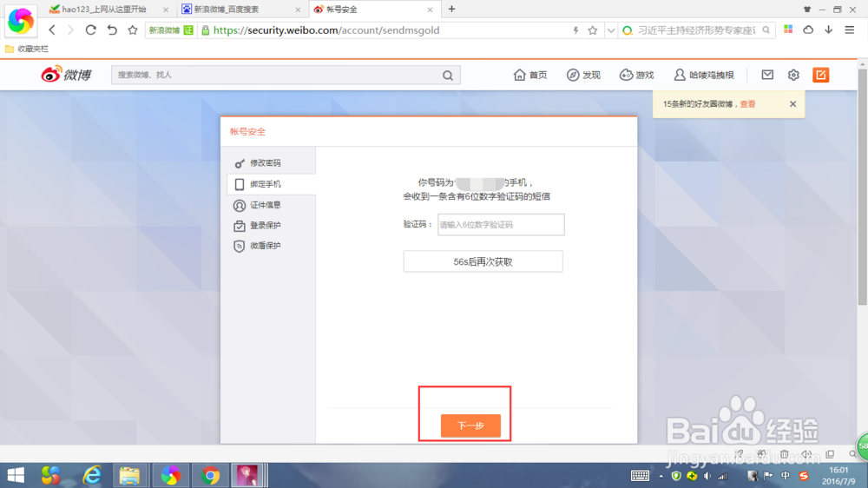868x488 pixels.
Task: Open the Windows Start menu
Action: point(16,475)
